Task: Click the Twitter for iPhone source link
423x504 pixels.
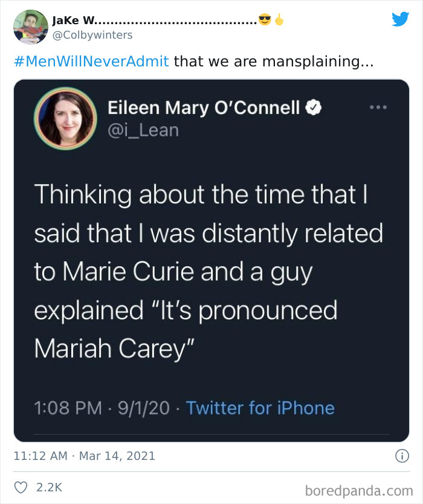Action: (262, 408)
